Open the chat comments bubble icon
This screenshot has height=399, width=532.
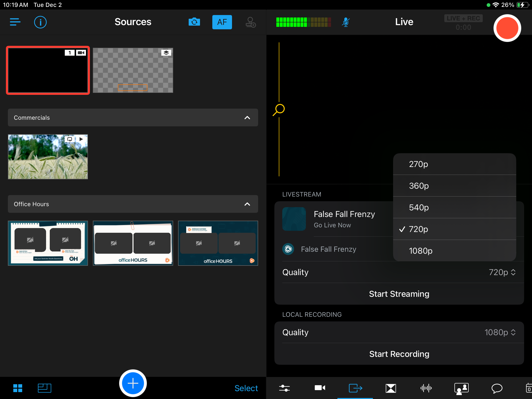pos(497,388)
